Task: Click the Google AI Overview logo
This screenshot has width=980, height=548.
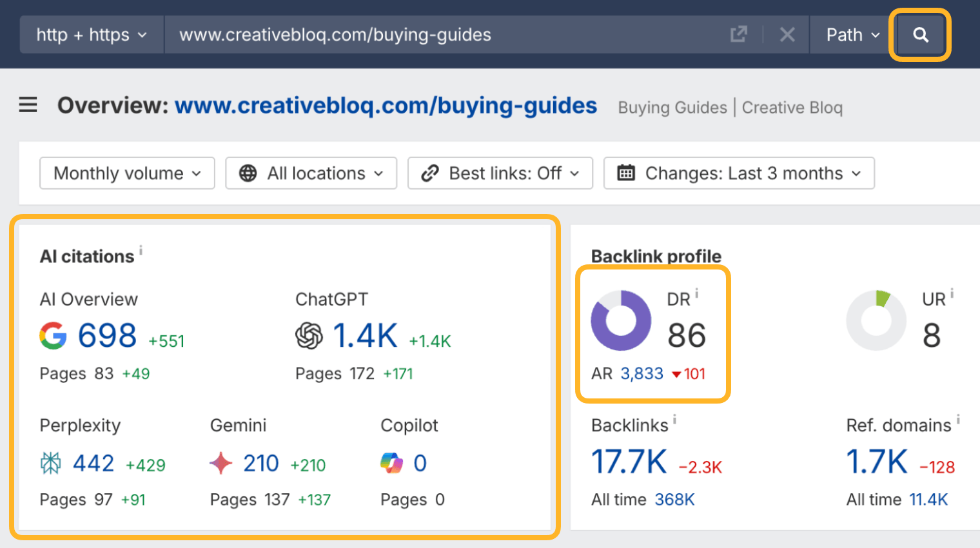Action: [x=53, y=336]
